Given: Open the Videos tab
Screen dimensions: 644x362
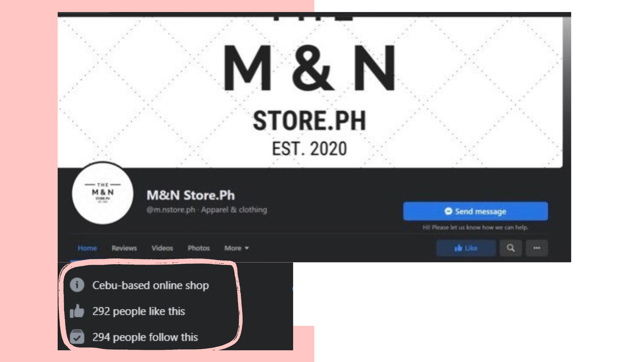Looking at the screenshot, I should [x=162, y=248].
